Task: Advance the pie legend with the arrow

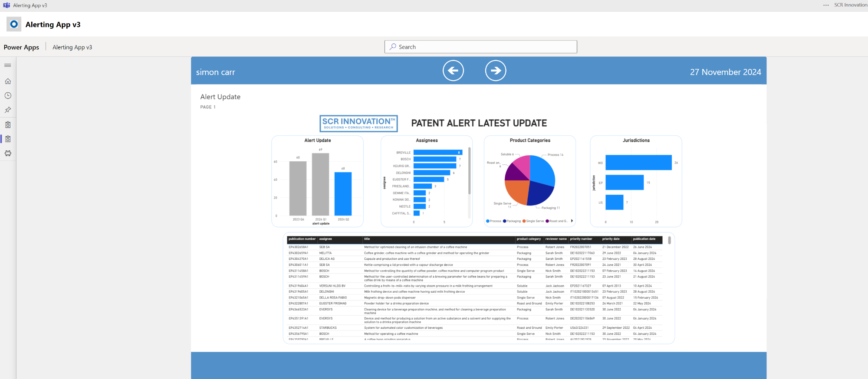Action: point(572,221)
